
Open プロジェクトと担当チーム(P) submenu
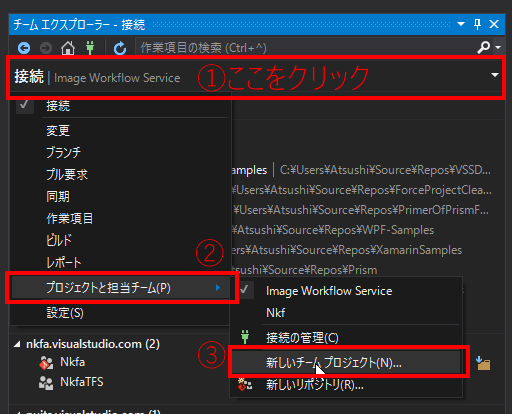120,287
